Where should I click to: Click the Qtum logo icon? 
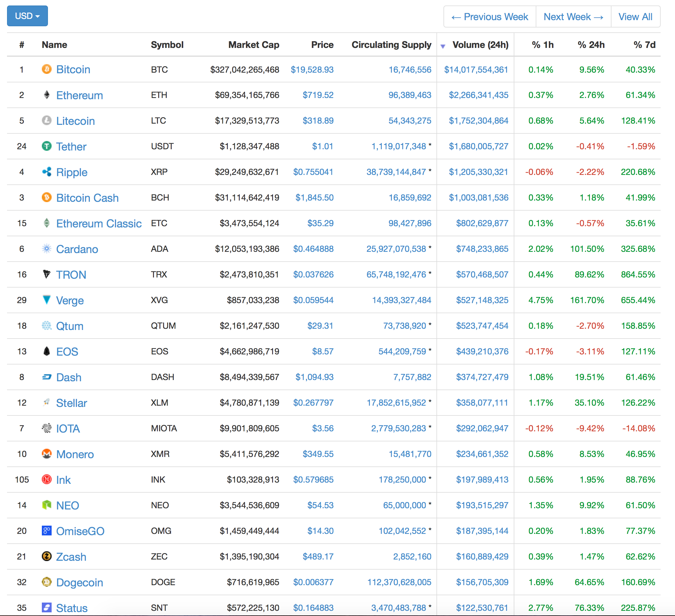[46, 326]
